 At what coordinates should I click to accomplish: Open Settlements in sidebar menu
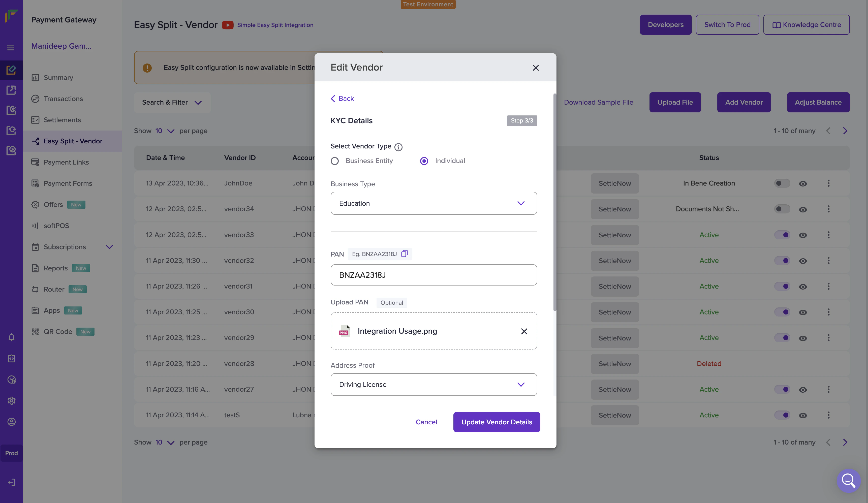[x=62, y=120]
